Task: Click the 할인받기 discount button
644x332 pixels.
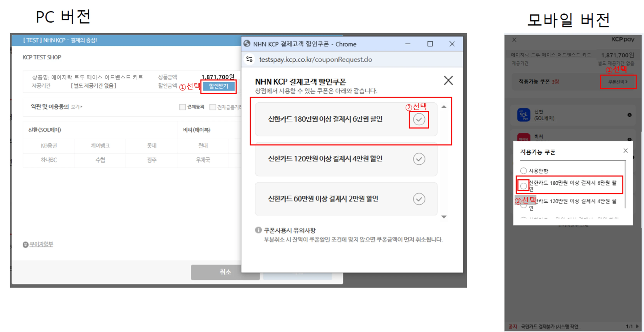Action: tap(219, 86)
